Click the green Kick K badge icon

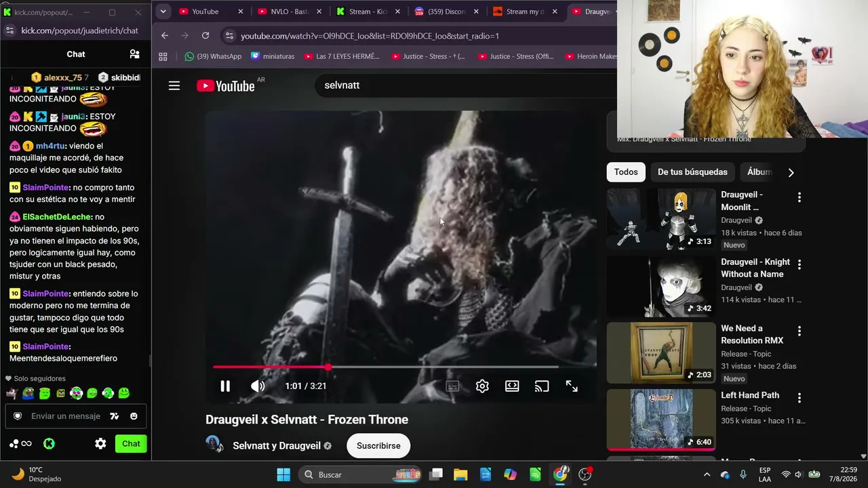(49, 444)
